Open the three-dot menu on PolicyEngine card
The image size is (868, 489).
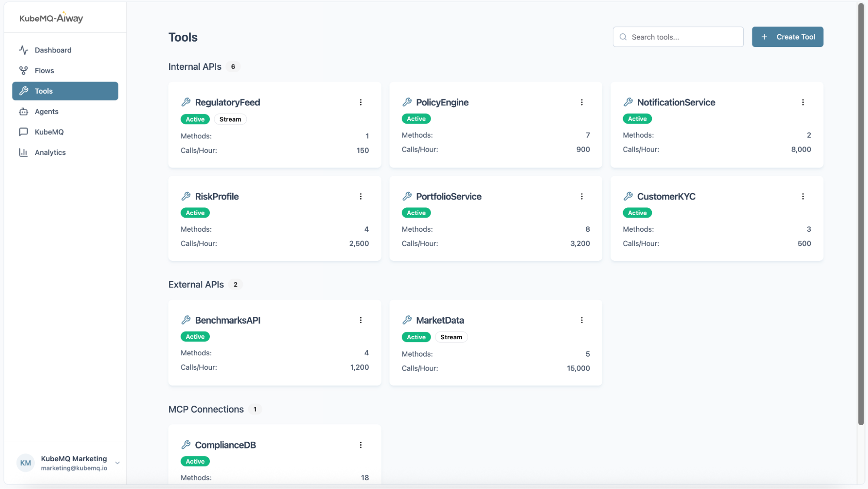pyautogui.click(x=581, y=102)
